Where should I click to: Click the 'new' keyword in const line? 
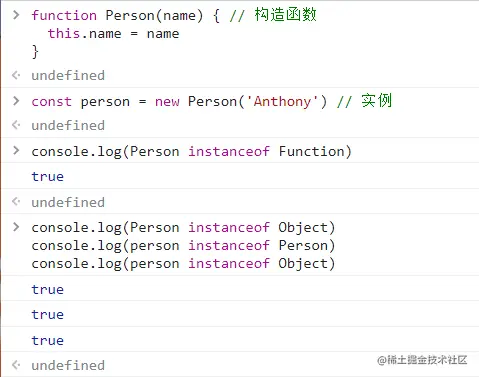click(167, 102)
